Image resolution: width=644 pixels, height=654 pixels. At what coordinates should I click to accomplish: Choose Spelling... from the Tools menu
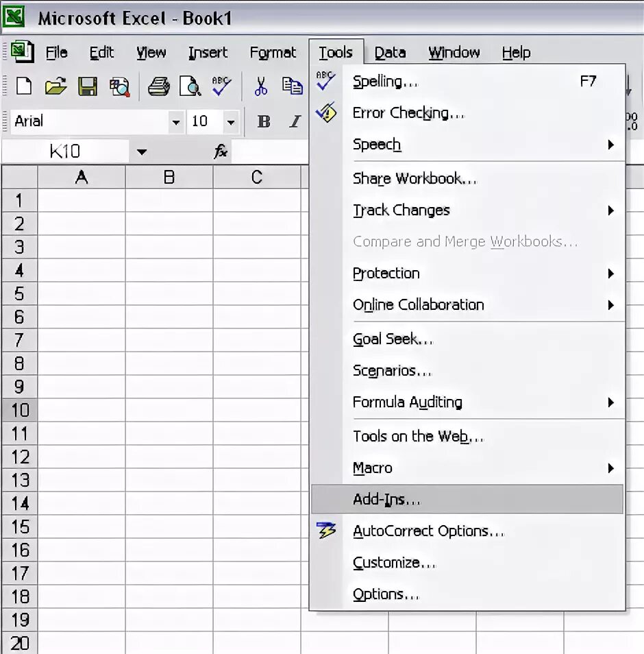point(467,82)
